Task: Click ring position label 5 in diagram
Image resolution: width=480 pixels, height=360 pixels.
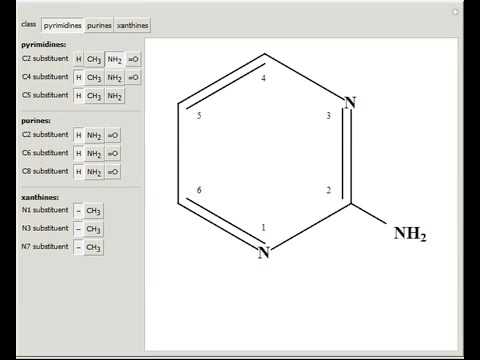Action: [199, 116]
